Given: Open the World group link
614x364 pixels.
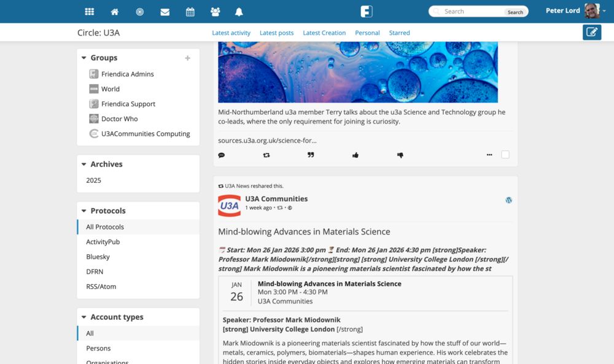Looking at the screenshot, I should point(111,89).
